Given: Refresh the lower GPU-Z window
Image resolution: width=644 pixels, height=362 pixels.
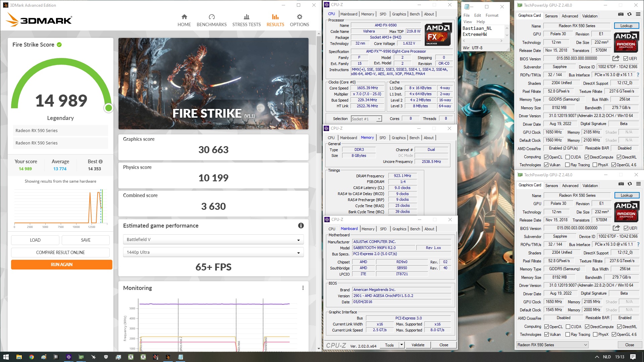Looking at the screenshot, I should (630, 184).
